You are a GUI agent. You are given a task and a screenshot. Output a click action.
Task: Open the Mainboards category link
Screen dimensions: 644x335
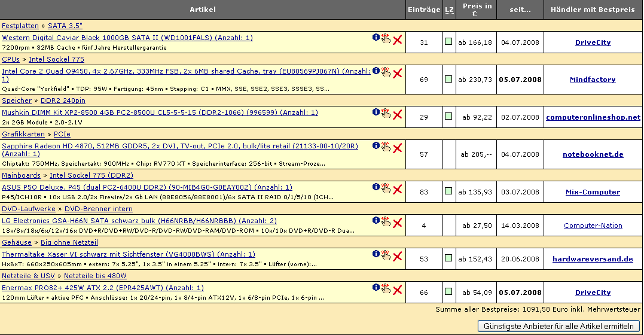click(x=21, y=175)
